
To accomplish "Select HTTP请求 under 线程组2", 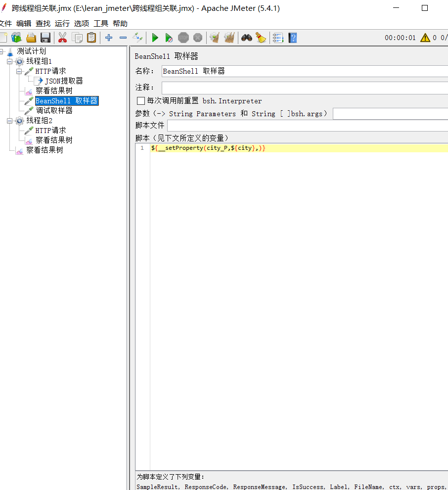I will (x=50, y=131).
